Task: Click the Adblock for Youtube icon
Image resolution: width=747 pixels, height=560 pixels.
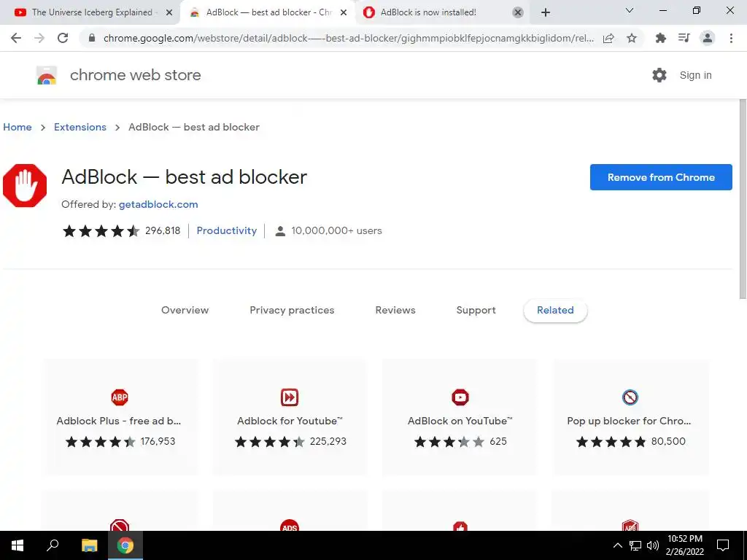Action: pyautogui.click(x=290, y=397)
